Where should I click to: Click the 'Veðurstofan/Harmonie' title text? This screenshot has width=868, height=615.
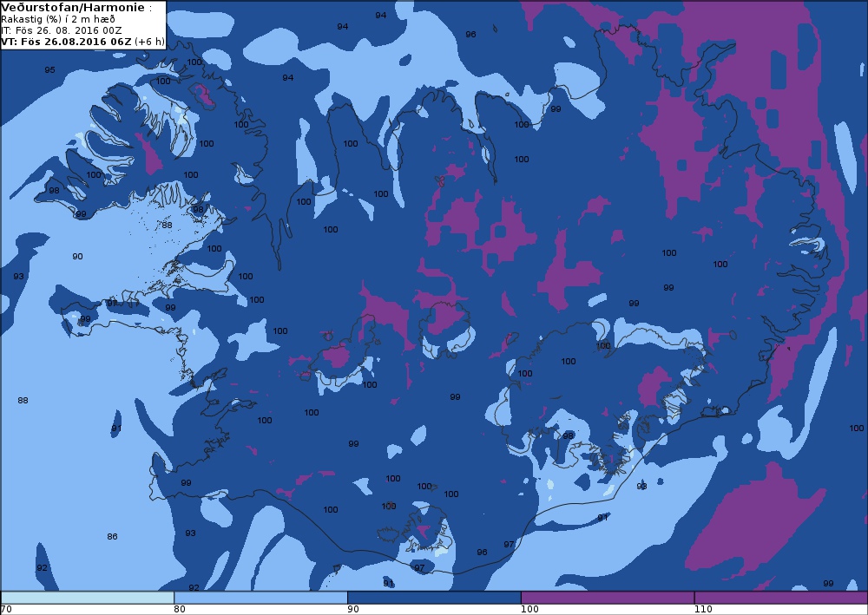tap(74, 8)
